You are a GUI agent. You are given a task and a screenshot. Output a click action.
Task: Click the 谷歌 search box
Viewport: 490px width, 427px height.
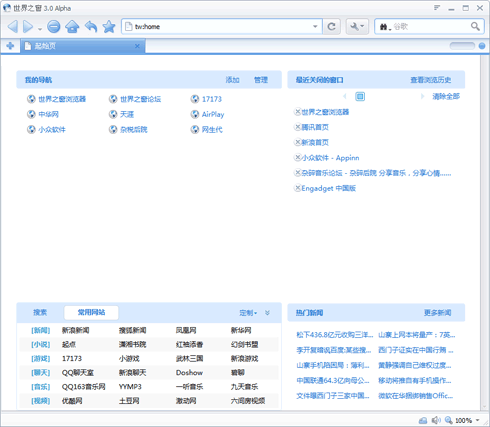click(430, 26)
